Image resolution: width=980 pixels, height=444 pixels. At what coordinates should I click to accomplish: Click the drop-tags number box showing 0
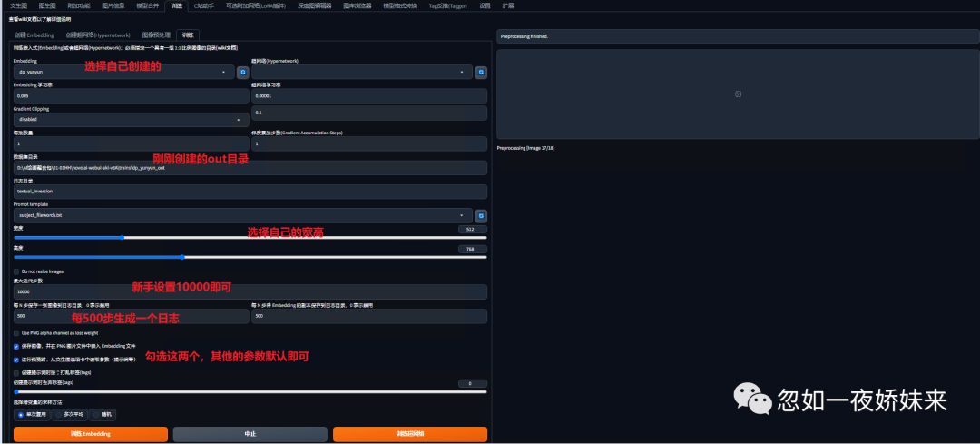pyautogui.click(x=473, y=383)
